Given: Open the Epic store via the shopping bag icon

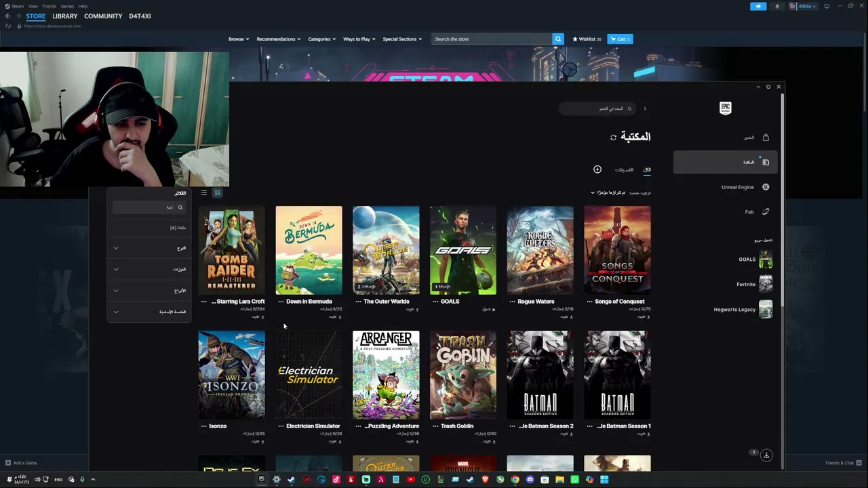Looking at the screenshot, I should coord(766,138).
